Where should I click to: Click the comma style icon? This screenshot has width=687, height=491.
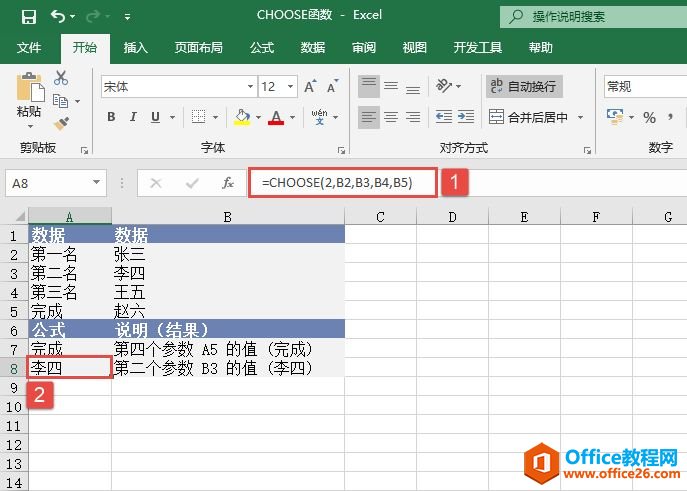point(670,117)
